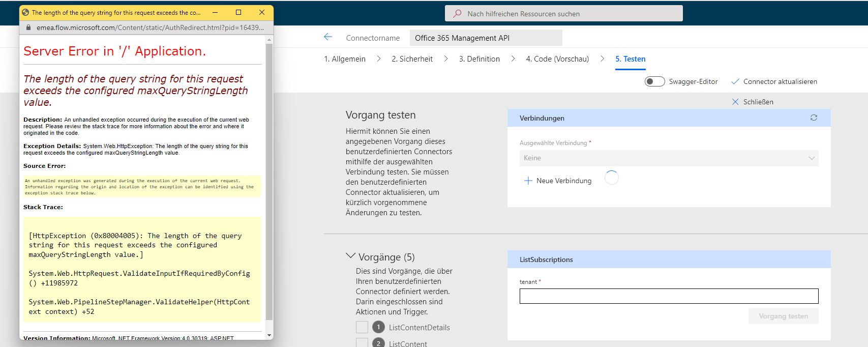
Task: Click the ListSubscriptions panel header
Action: (669, 259)
